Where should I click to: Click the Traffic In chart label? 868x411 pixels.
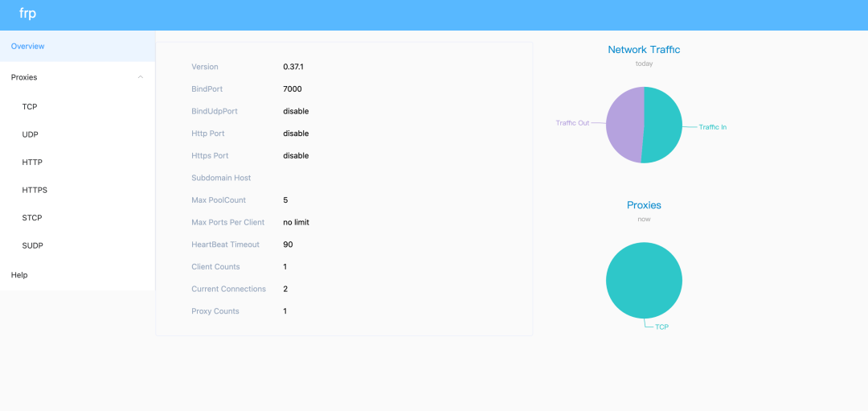coord(712,127)
